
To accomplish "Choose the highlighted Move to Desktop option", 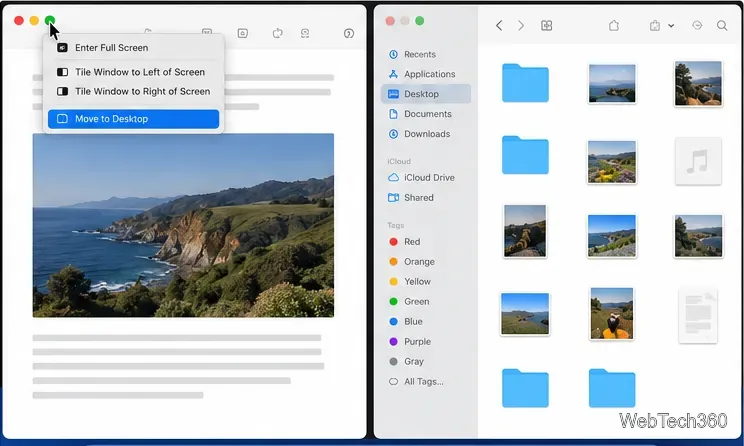I will click(x=133, y=119).
